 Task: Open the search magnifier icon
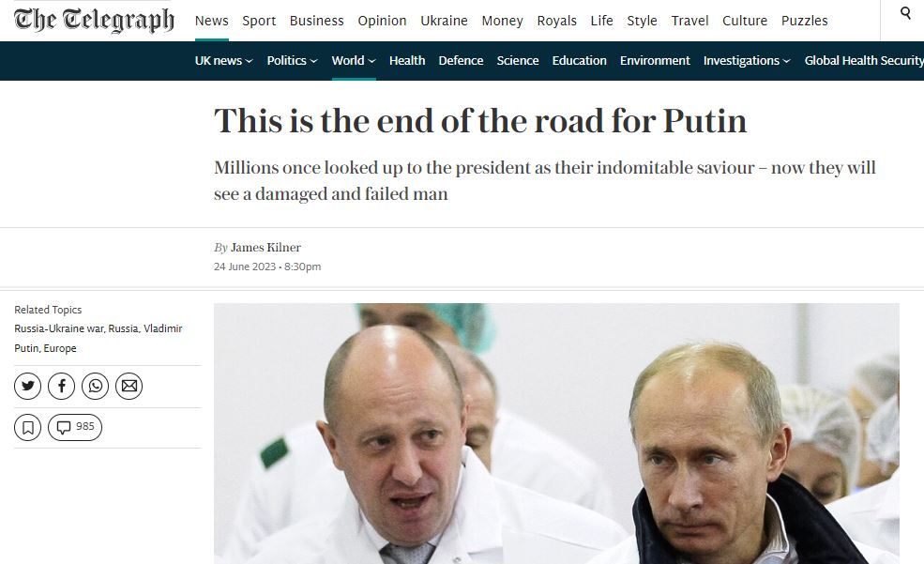(906, 13)
